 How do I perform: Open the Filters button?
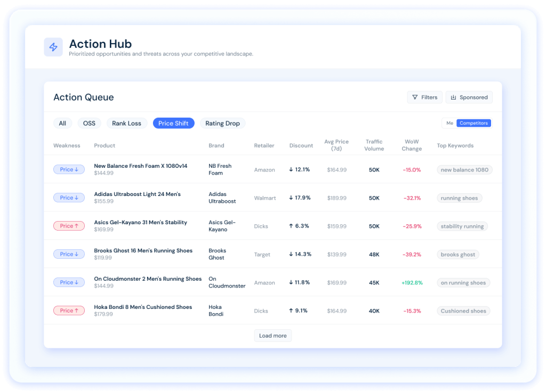point(424,97)
